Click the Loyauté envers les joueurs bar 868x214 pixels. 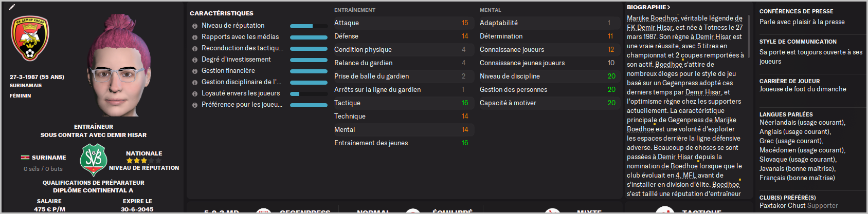pos(309,94)
